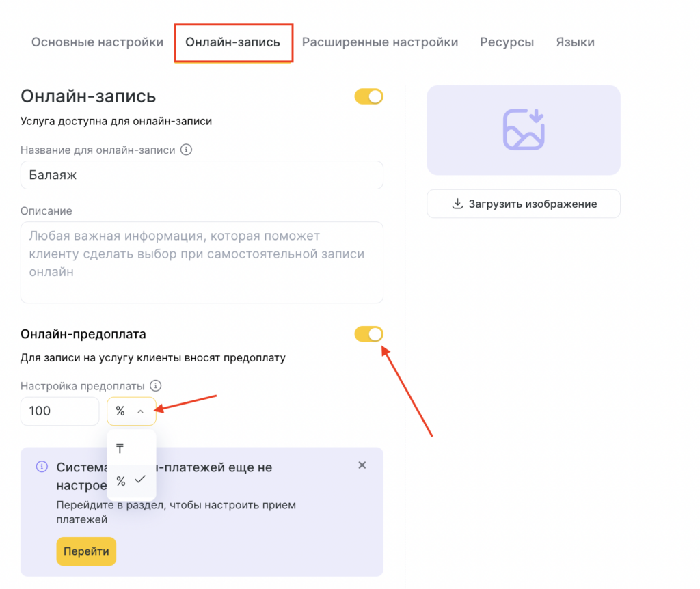Viewport: 700px width, 589px height.
Task: Click the Загрузить изображение button
Action: [x=524, y=204]
